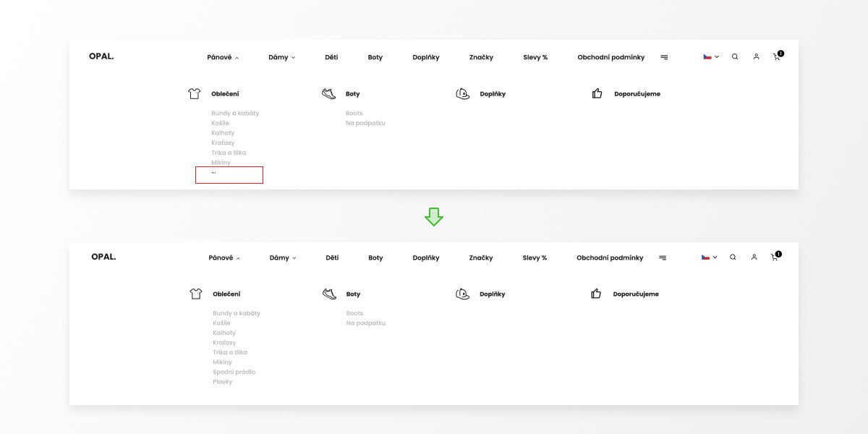The width and height of the screenshot is (868, 434).
Task: Open the shopping cart icon in the top screenshot
Action: click(778, 56)
